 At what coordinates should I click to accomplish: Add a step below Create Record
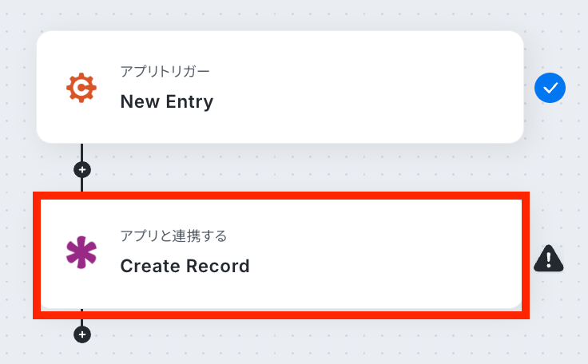tap(81, 334)
